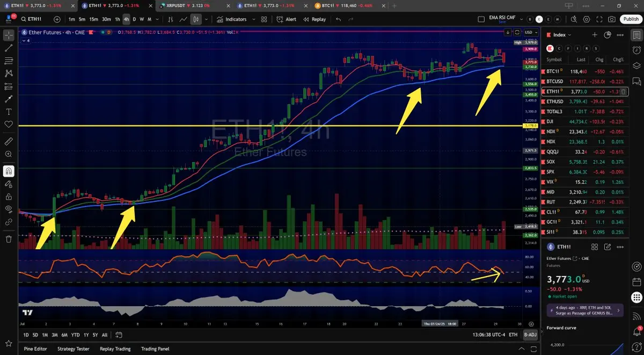Select the crosshair cursor tool
The image size is (644, 355).
9,35
